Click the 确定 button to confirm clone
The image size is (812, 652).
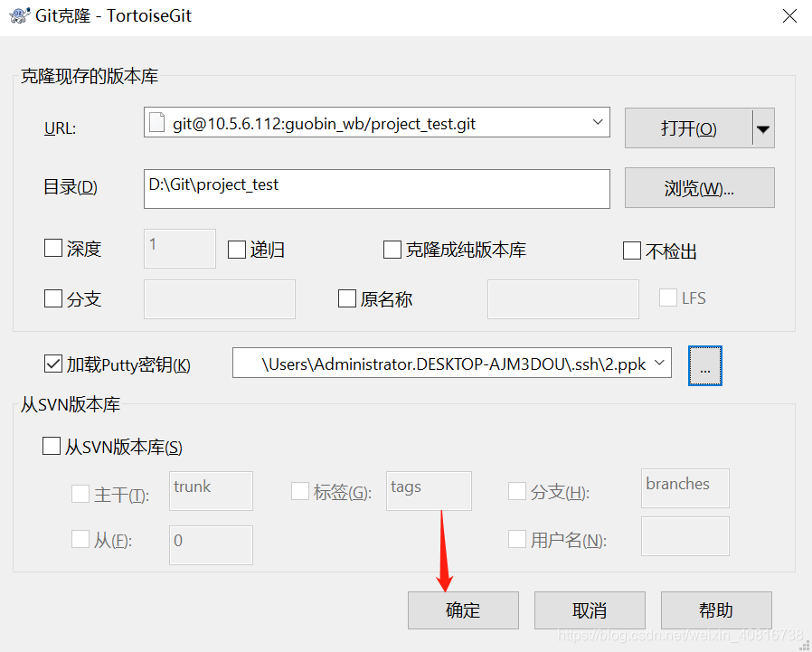click(463, 610)
